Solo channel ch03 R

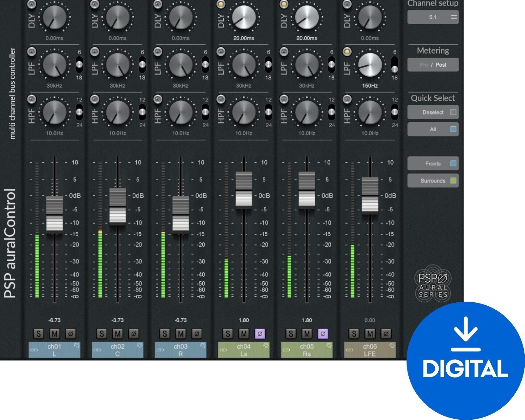coord(165,334)
